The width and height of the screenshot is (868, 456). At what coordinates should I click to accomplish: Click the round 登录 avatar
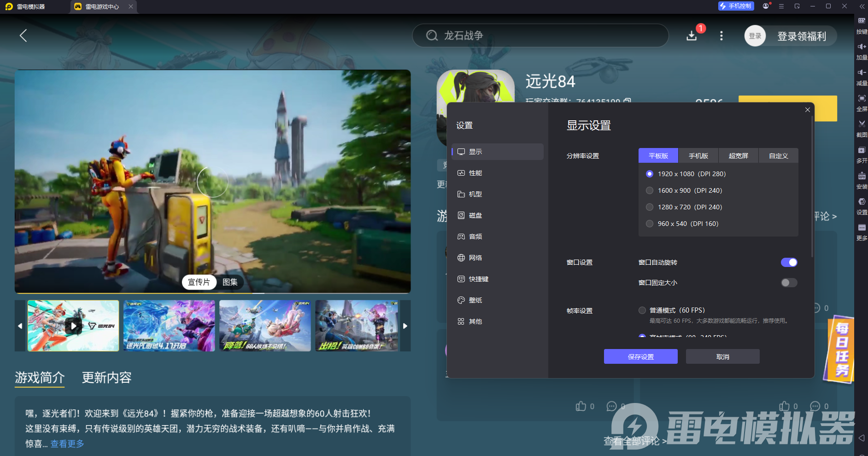coord(755,36)
